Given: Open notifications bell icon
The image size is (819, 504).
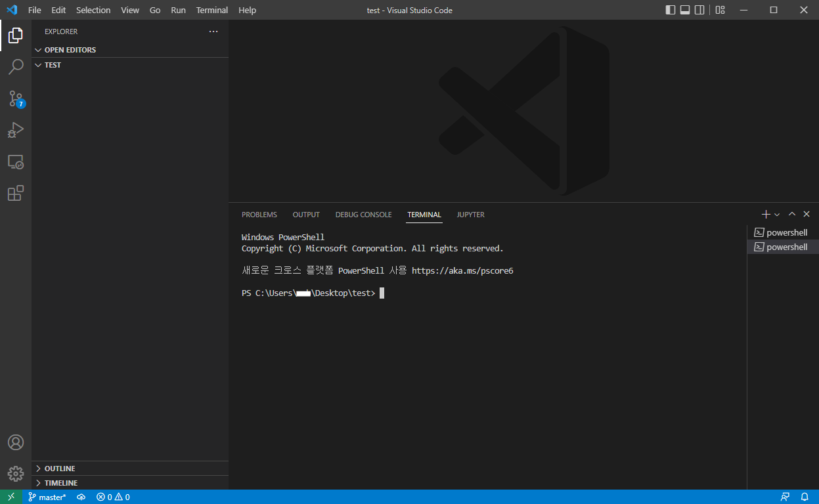Looking at the screenshot, I should click(x=805, y=497).
